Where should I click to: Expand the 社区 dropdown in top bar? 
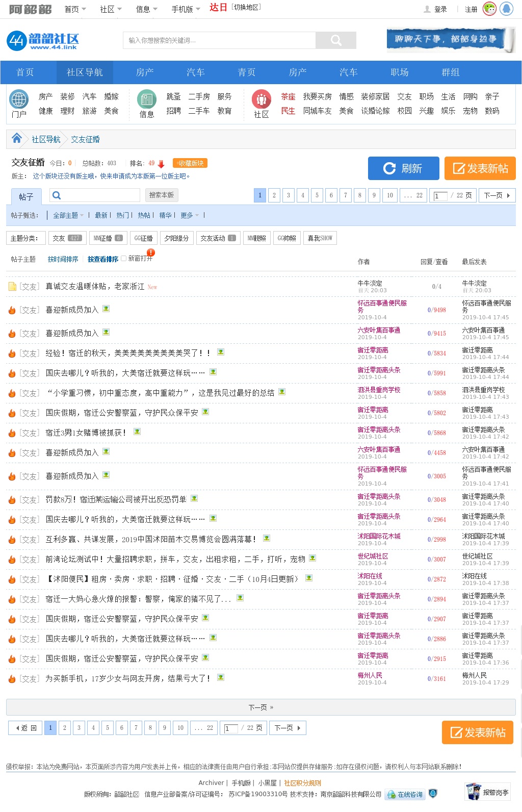(x=111, y=9)
